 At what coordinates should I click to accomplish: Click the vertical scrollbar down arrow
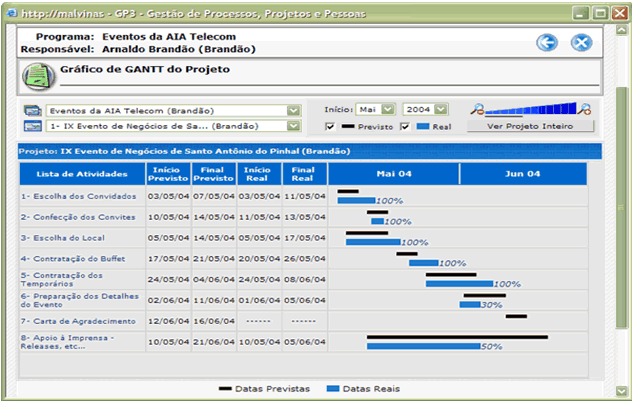point(622,392)
